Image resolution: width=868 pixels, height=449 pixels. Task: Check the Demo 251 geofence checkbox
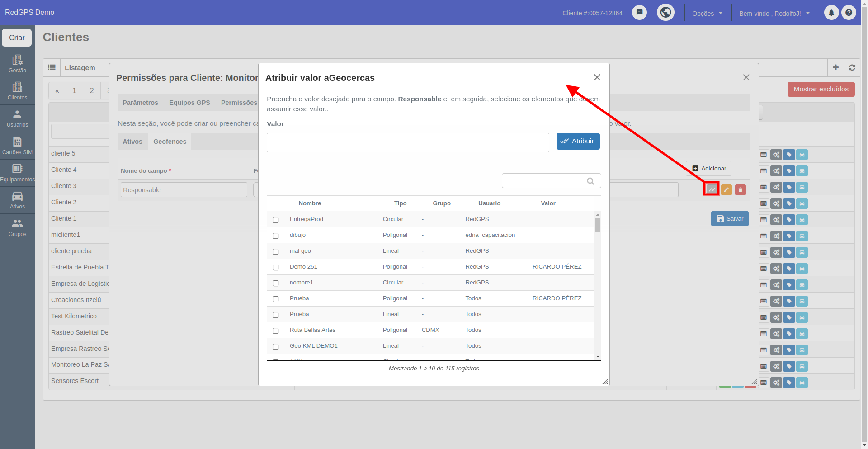275,267
